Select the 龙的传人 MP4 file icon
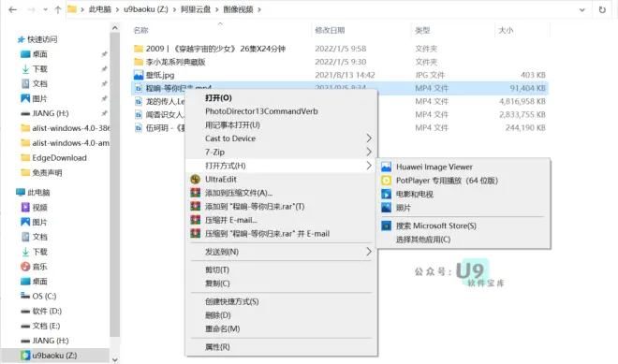The width and height of the screenshot is (618, 364). tap(139, 102)
